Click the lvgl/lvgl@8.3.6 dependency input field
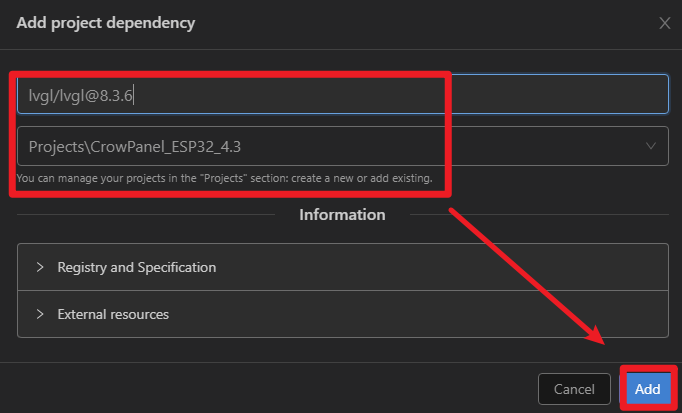 (x=343, y=94)
